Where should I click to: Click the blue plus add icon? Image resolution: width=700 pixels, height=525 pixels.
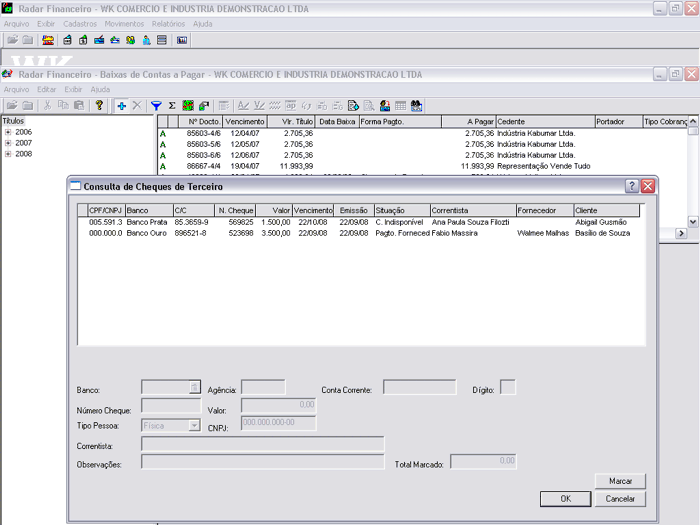(x=121, y=105)
